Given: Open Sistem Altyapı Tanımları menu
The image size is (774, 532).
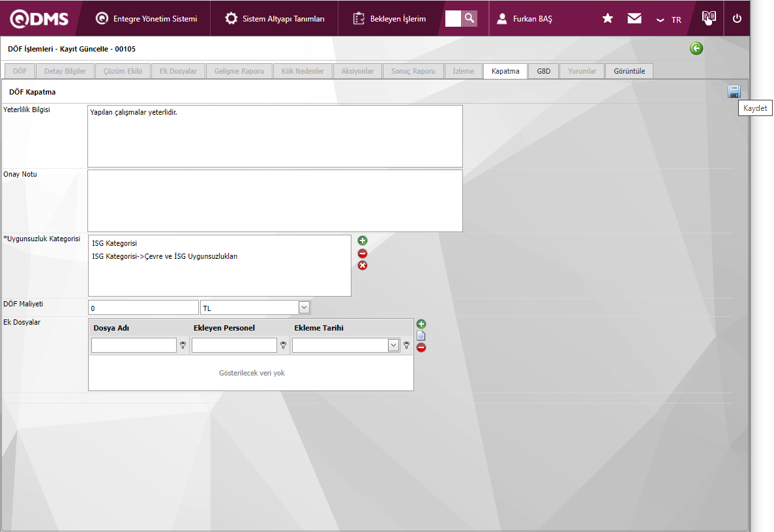Looking at the screenshot, I should 275,19.
